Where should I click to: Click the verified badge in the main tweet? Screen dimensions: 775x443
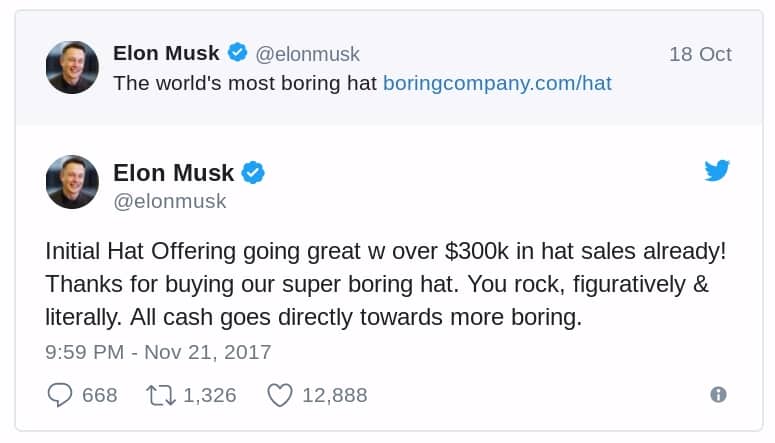254,173
